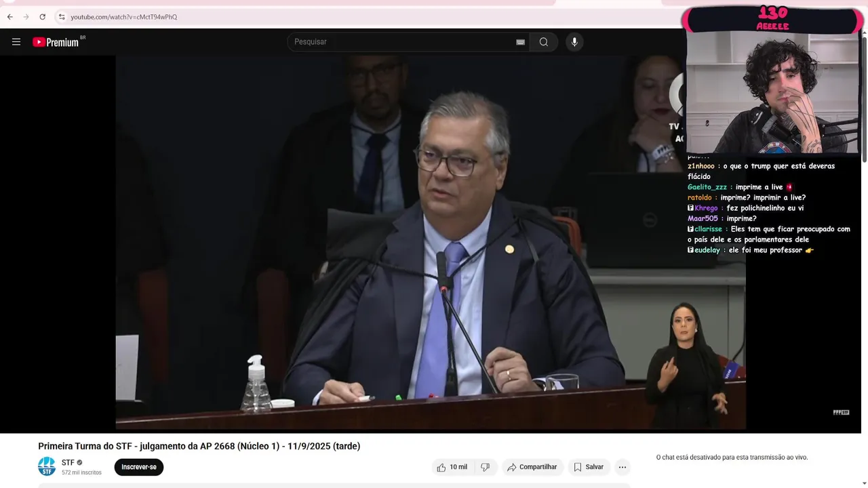Click the browser forward arrow
Image resolution: width=868 pixels, height=488 pixels.
(26, 17)
